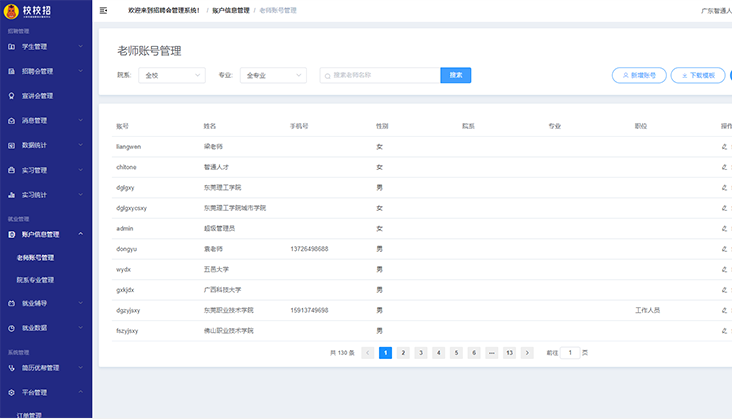Click the 五邑大学 name cell
Viewport: 732px width, 419px height.
216,269
